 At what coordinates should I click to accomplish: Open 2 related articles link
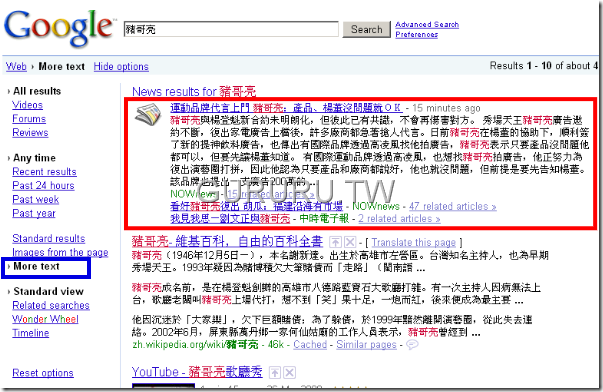point(399,219)
